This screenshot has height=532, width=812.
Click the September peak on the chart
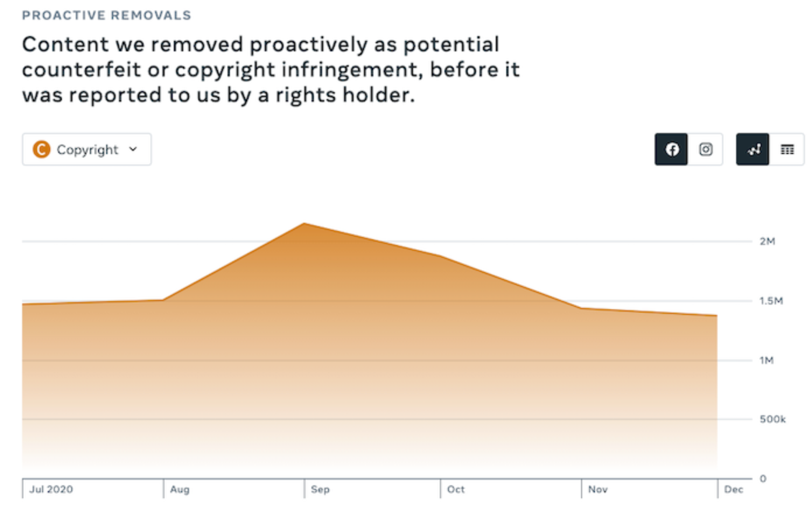coord(304,224)
